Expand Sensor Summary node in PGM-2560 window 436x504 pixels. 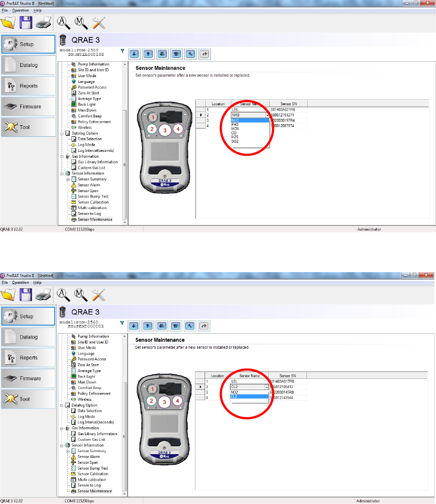(68, 451)
